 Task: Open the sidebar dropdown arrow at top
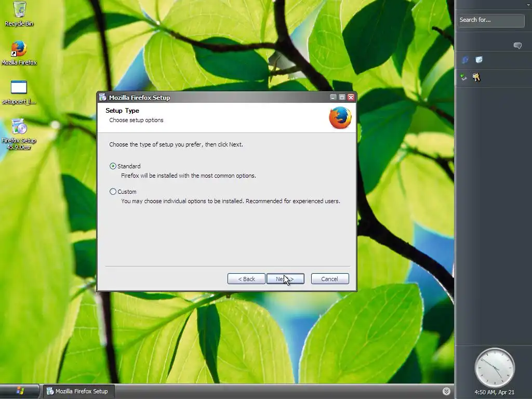528,5
